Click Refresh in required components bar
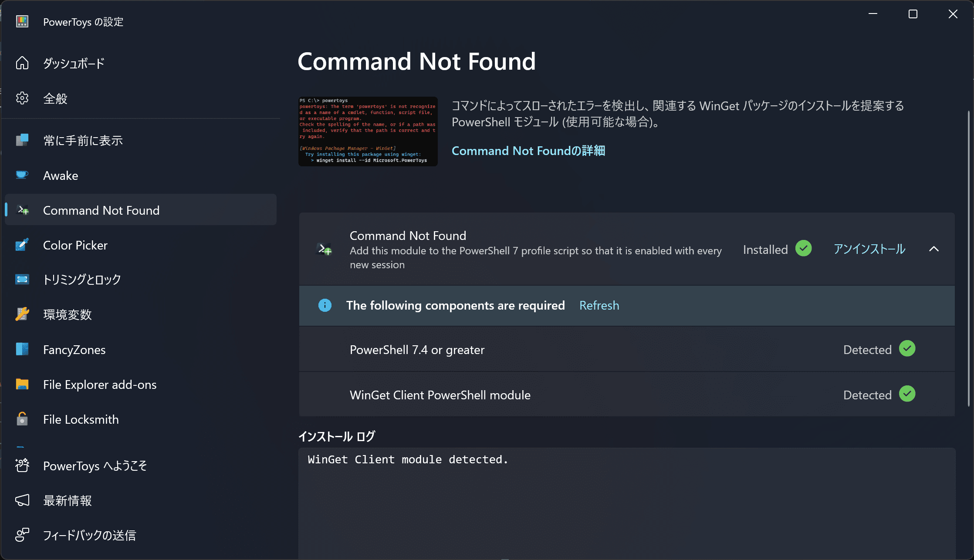The width and height of the screenshot is (974, 560). [599, 305]
